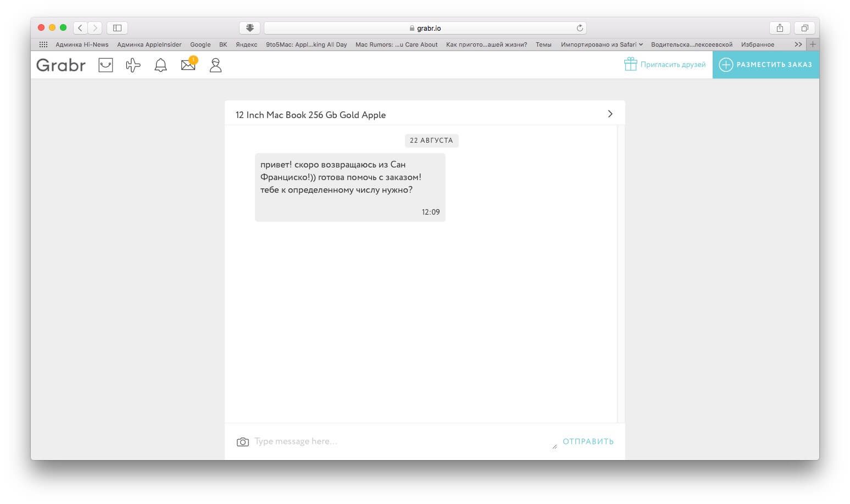This screenshot has width=850, height=504.
Task: Open 12 Inch Mac Book order title
Action: tap(310, 115)
